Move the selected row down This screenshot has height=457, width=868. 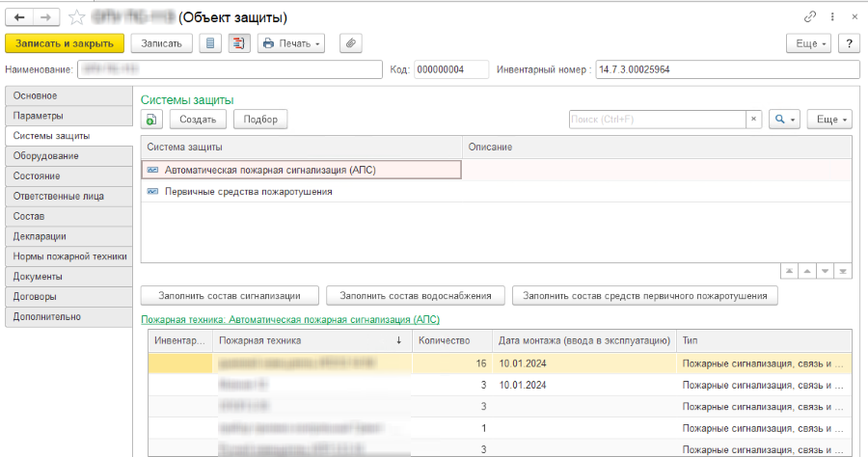pyautogui.click(x=825, y=271)
